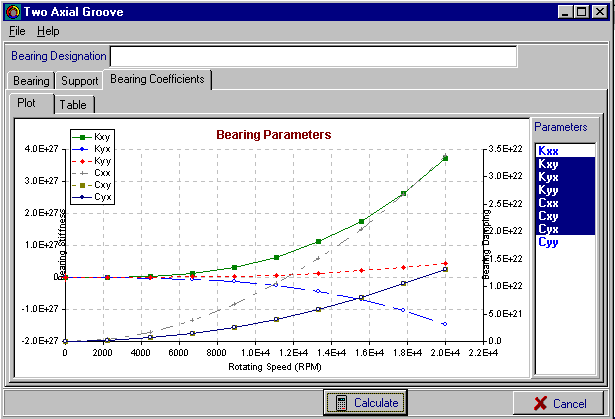Screen dimensions: 615x419
Task: Click the Two Axial Groove title bar icon
Action: tap(12, 11)
